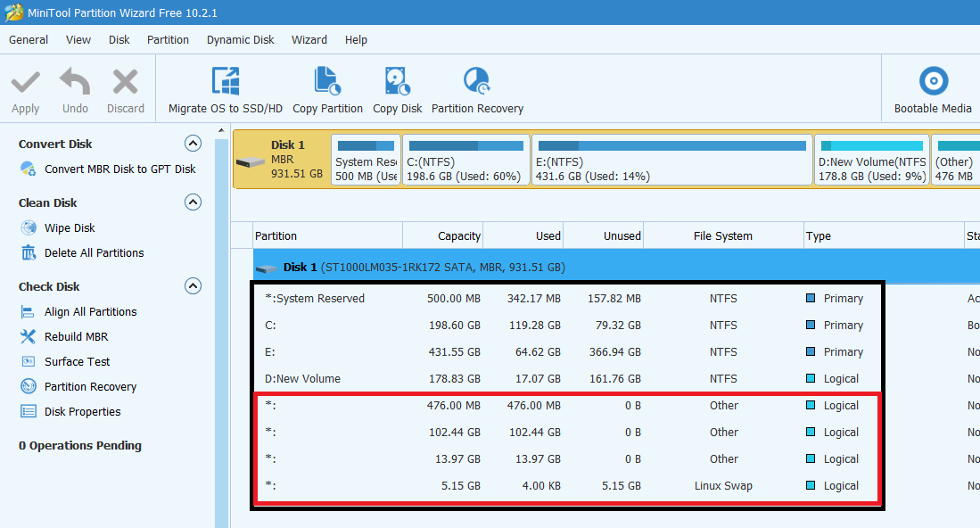The width and height of the screenshot is (980, 528).
Task: Open the View menu
Action: (x=78, y=39)
